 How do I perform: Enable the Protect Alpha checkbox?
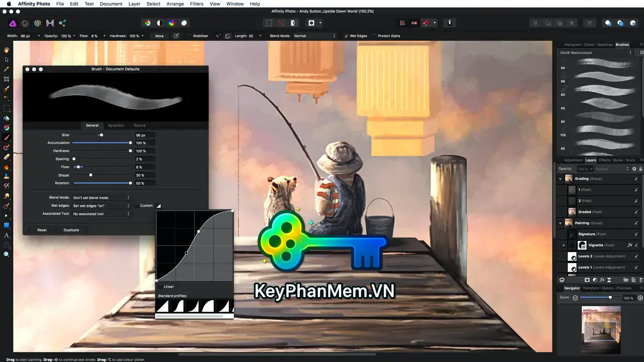[374, 36]
